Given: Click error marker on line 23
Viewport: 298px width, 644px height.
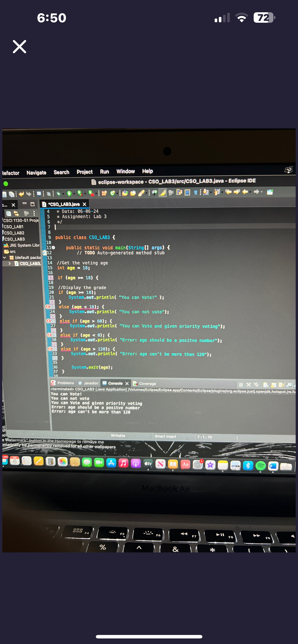Looking at the screenshot, I should click(x=47, y=306).
